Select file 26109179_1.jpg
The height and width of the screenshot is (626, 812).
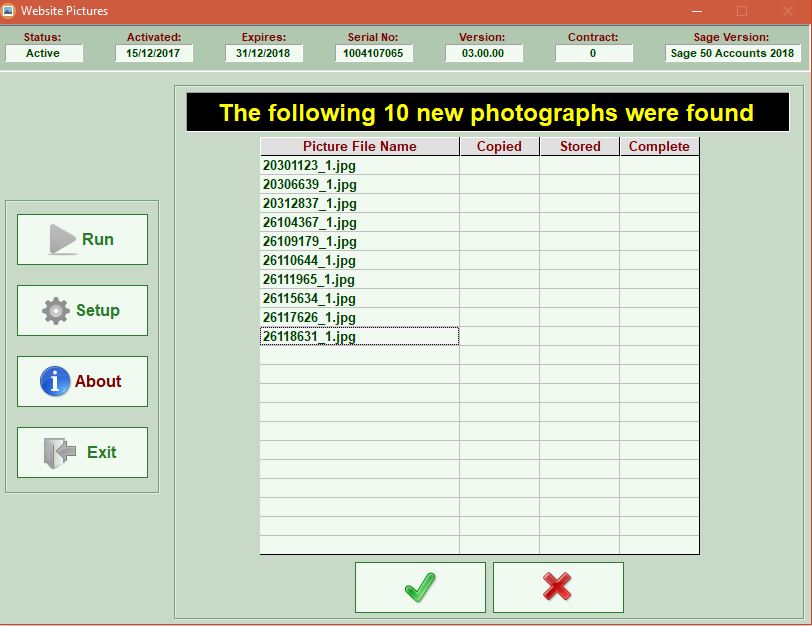point(359,241)
